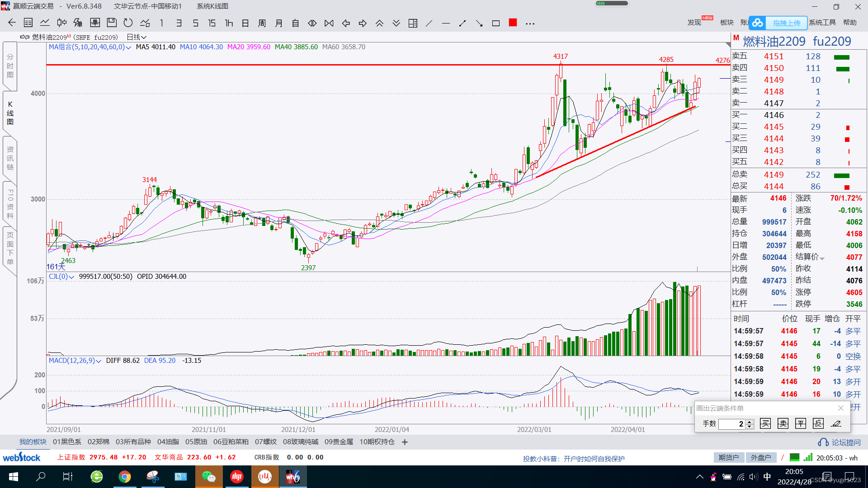Switch to the F10资料 side tab

(10, 204)
